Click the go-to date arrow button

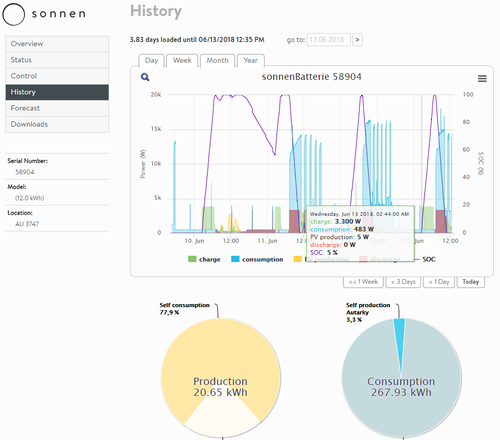coord(357,40)
